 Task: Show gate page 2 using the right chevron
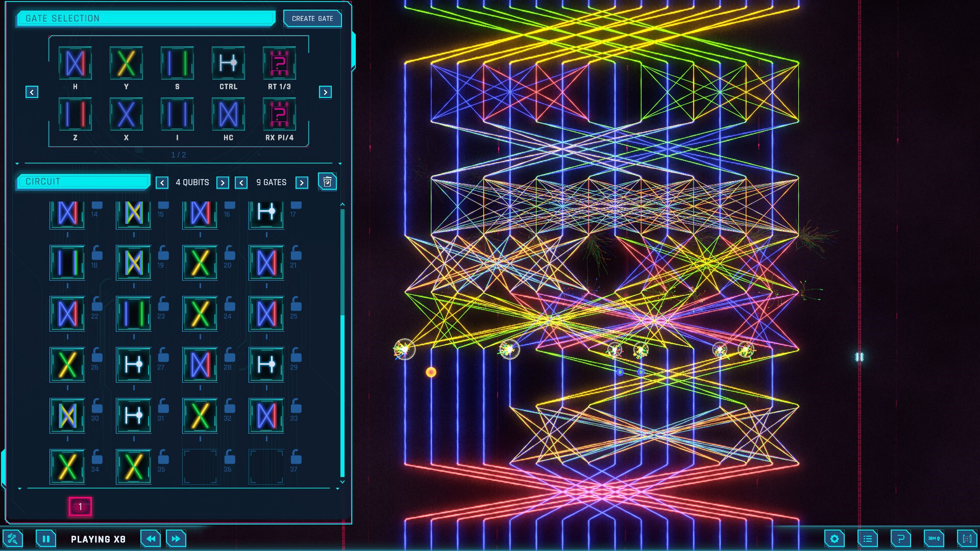325,92
